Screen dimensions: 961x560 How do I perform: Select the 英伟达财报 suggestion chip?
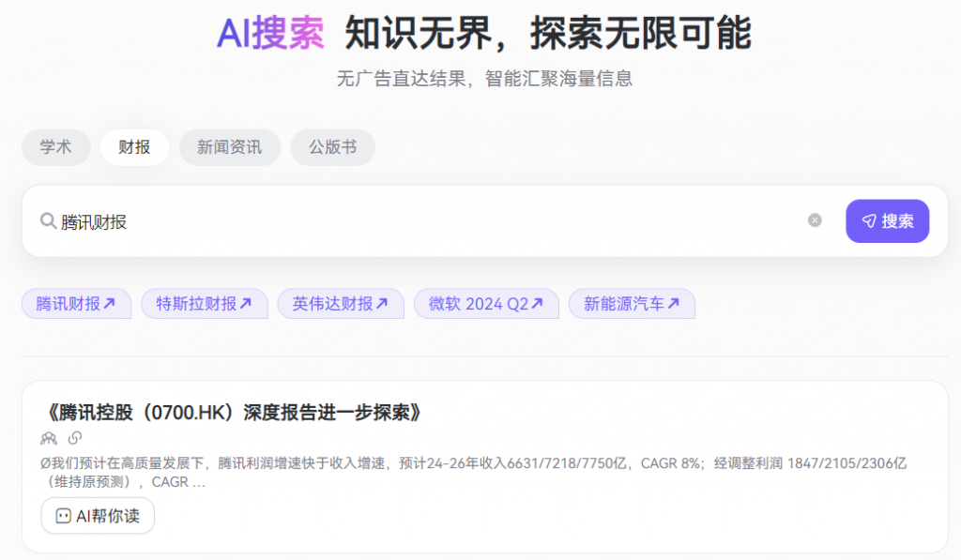click(x=341, y=304)
